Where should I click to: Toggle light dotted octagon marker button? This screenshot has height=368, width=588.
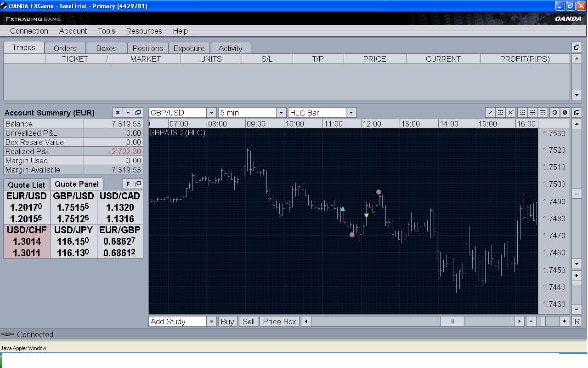[x=555, y=113]
